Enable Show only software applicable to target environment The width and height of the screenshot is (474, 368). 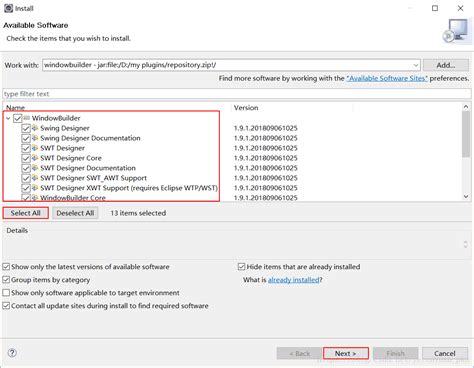6,293
